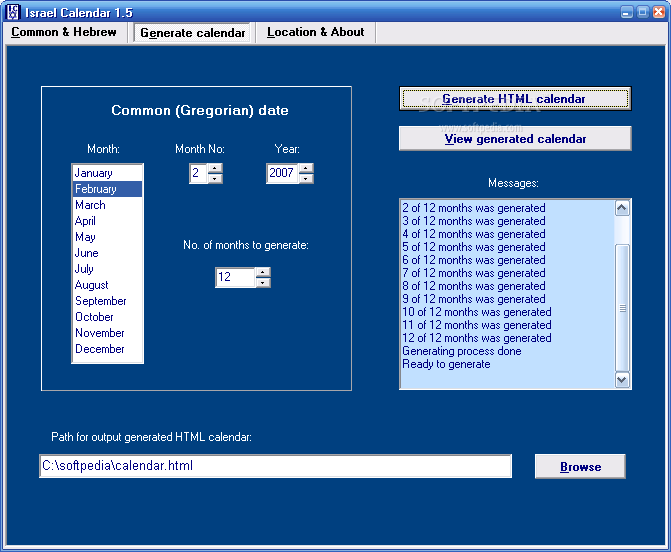Click the Messages scrollbar thumb
Image resolution: width=671 pixels, height=552 pixels.
pos(622,308)
